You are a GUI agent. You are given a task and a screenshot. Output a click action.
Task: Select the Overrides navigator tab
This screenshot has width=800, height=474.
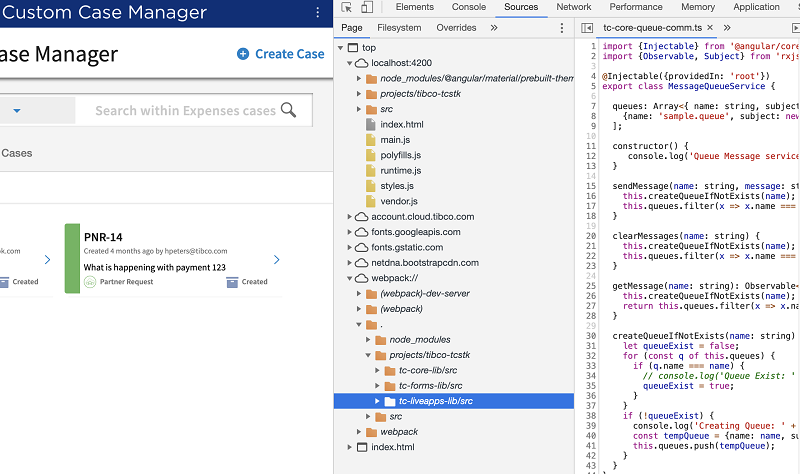pos(456,28)
